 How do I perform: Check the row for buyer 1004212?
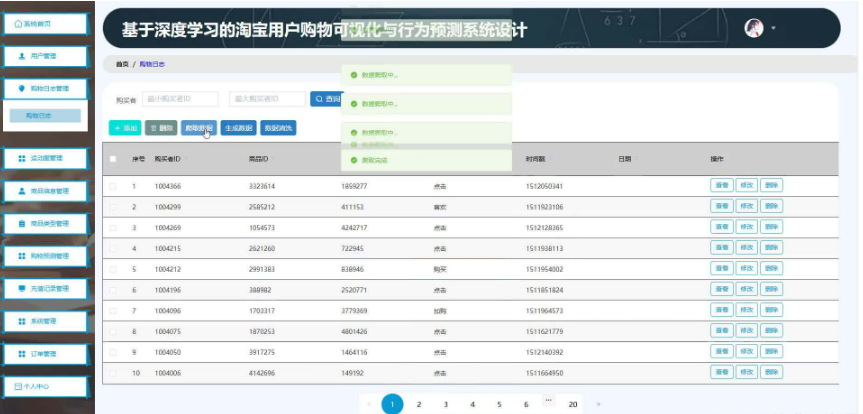113,269
